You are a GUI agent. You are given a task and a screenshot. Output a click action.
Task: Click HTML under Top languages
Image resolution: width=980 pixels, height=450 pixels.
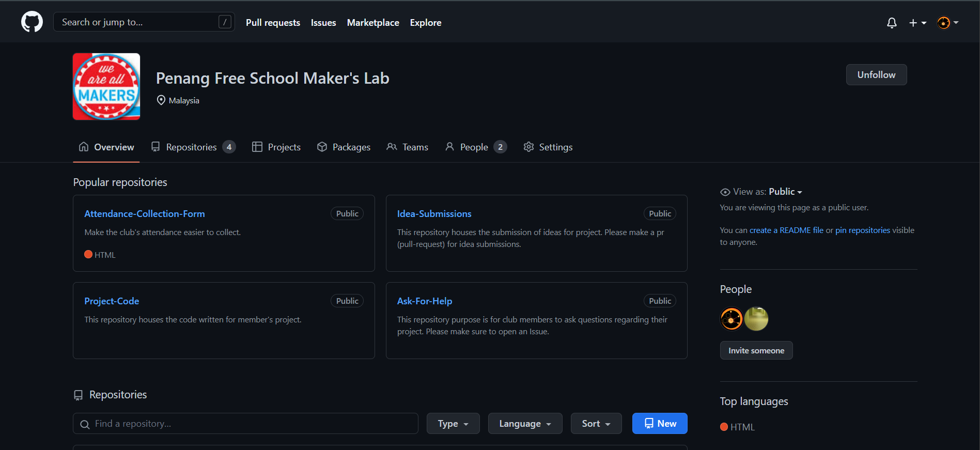[x=742, y=427]
